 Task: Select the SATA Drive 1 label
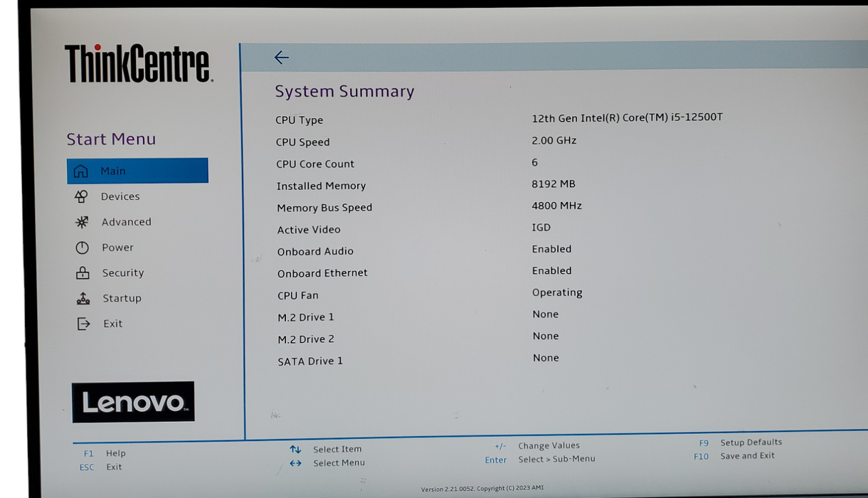tap(310, 361)
